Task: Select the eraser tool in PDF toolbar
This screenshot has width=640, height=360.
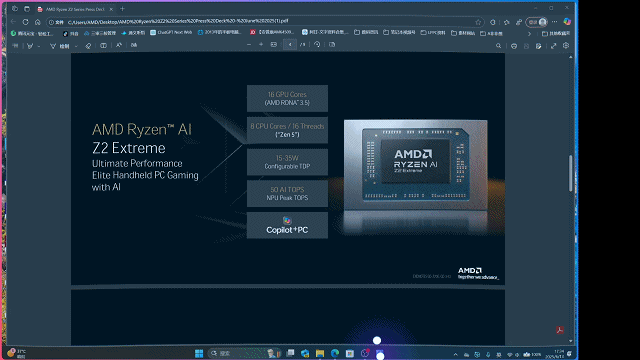Action: click(88, 46)
